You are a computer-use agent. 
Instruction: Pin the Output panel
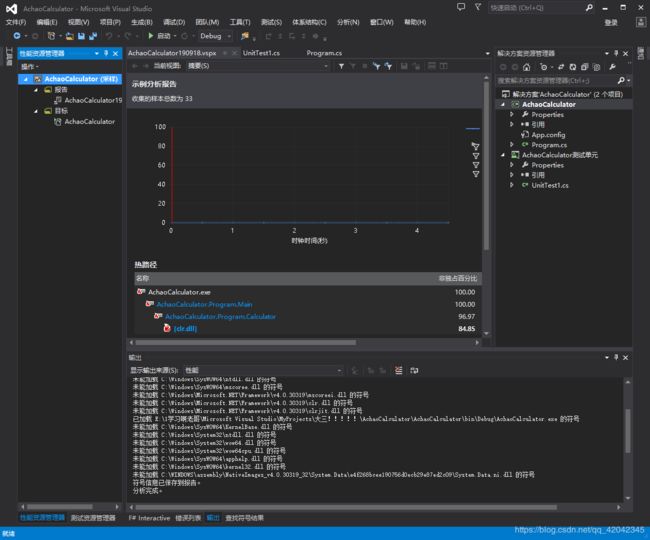click(x=616, y=357)
